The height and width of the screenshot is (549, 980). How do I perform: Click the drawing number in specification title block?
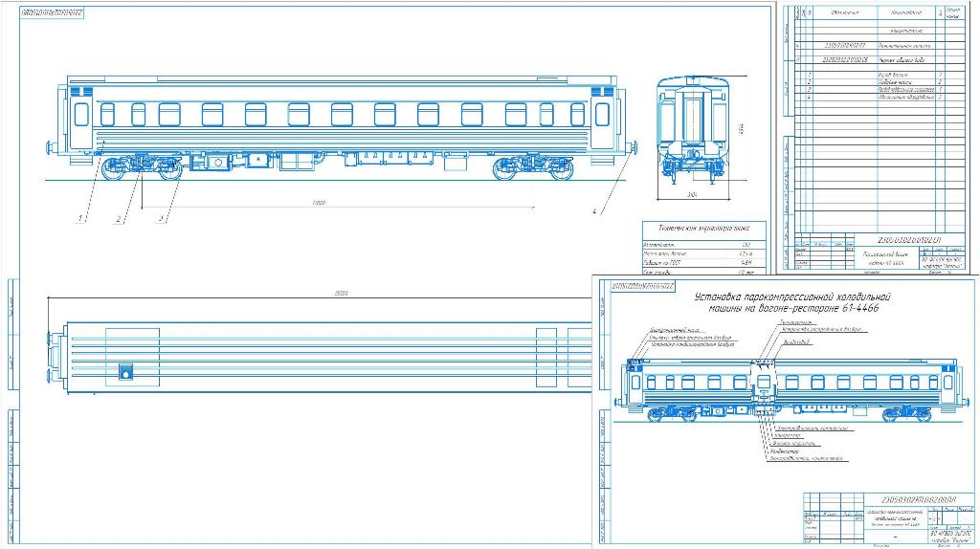(909, 240)
